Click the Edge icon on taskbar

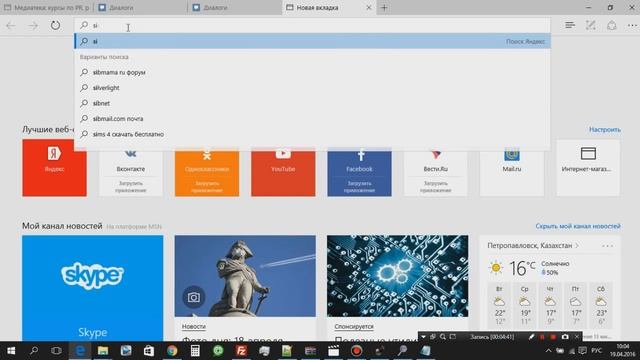(x=80, y=351)
